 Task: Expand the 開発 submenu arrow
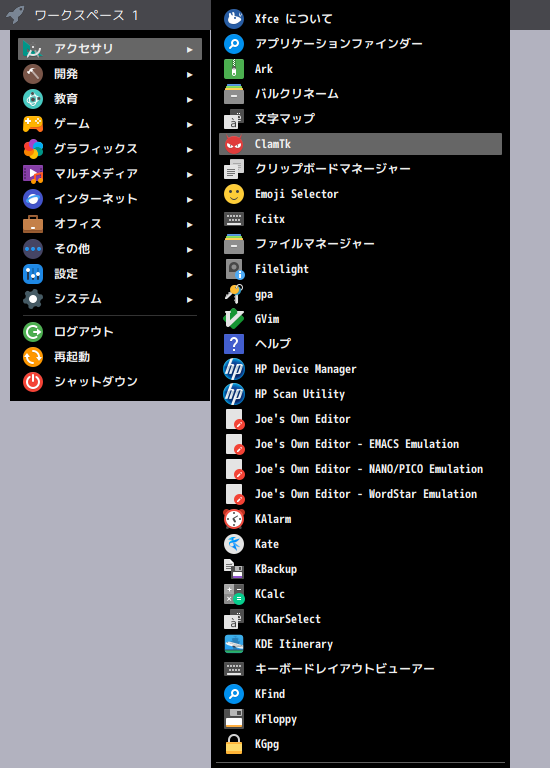[x=190, y=74]
